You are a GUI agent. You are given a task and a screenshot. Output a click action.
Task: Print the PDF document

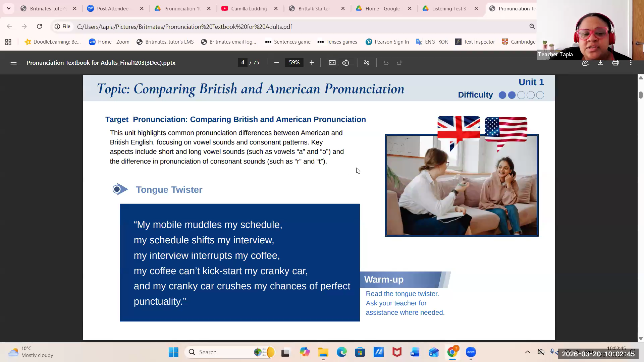[x=615, y=63]
